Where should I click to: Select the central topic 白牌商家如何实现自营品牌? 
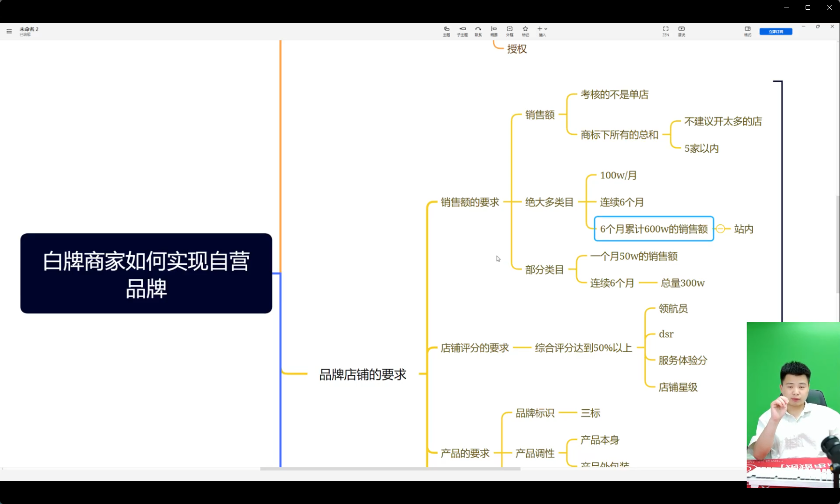[x=146, y=274]
